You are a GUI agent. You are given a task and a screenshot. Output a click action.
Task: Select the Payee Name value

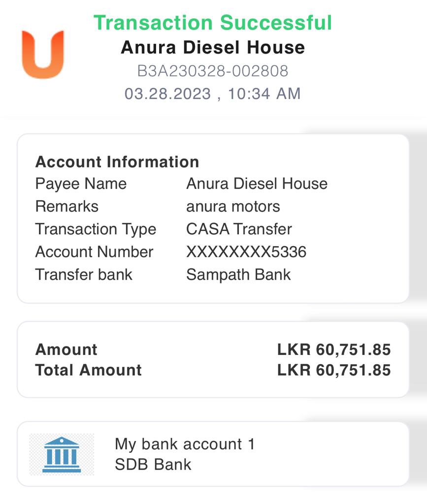pyautogui.click(x=257, y=184)
